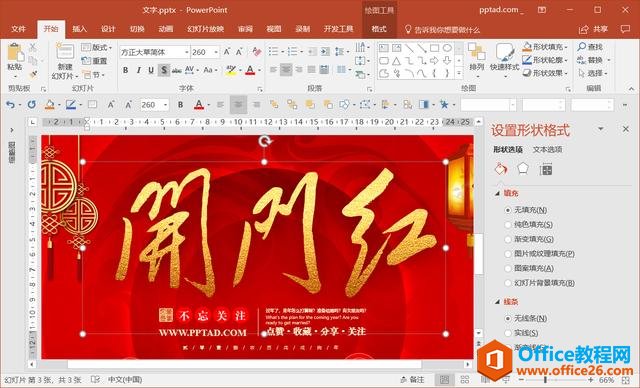Collapse the Line 线条 section
This screenshot has height=388, width=640.
coord(497,302)
